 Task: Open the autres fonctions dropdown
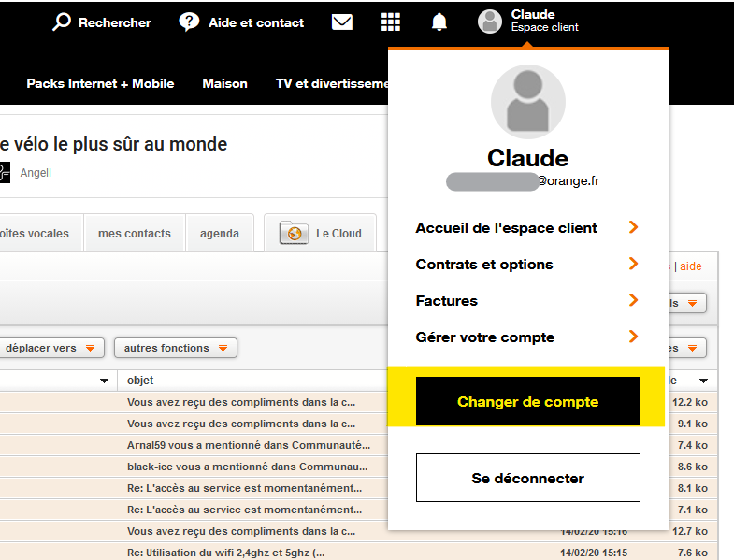click(x=176, y=348)
